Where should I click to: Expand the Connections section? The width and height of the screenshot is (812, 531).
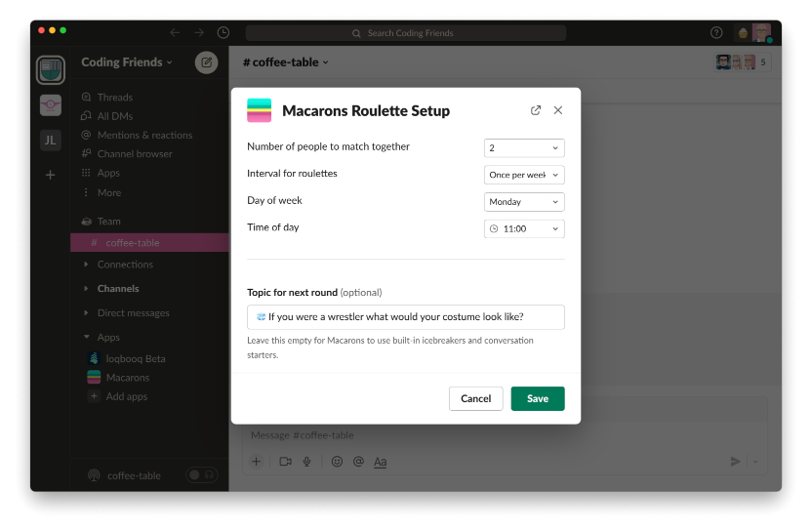click(86, 265)
